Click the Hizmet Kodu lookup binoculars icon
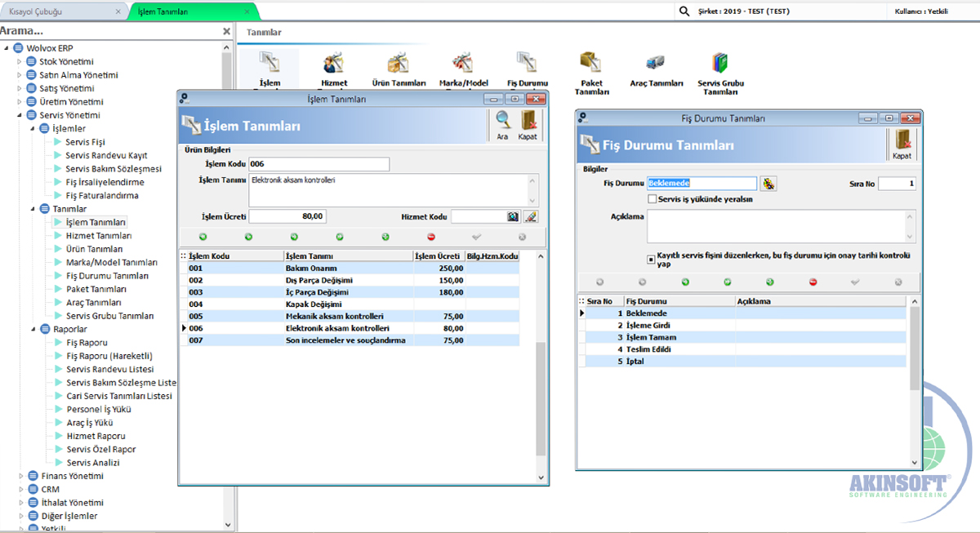Screen dimensions: 980x533 click(x=513, y=216)
